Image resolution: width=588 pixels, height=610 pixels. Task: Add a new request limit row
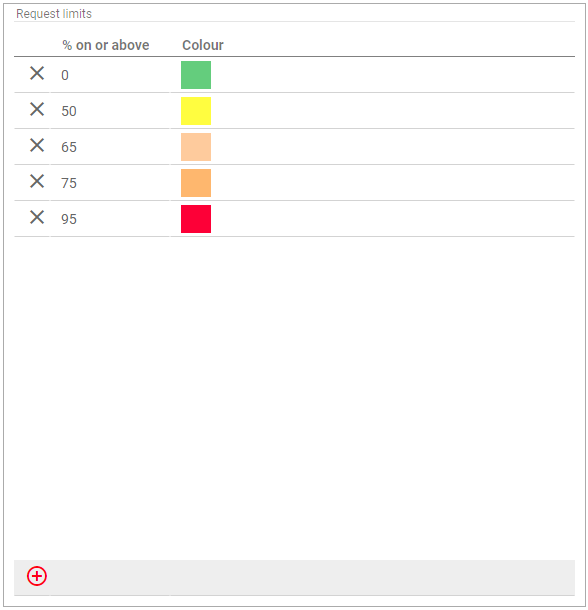pyautogui.click(x=37, y=576)
